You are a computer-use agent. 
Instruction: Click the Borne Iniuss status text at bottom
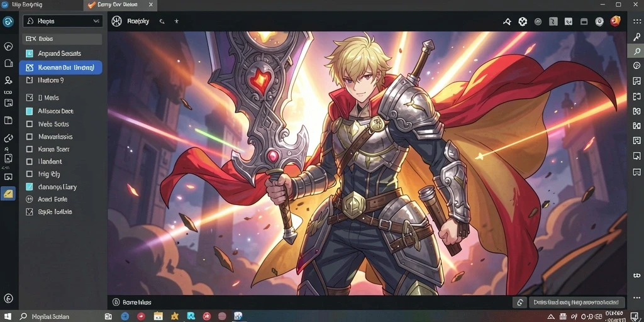[x=137, y=303]
